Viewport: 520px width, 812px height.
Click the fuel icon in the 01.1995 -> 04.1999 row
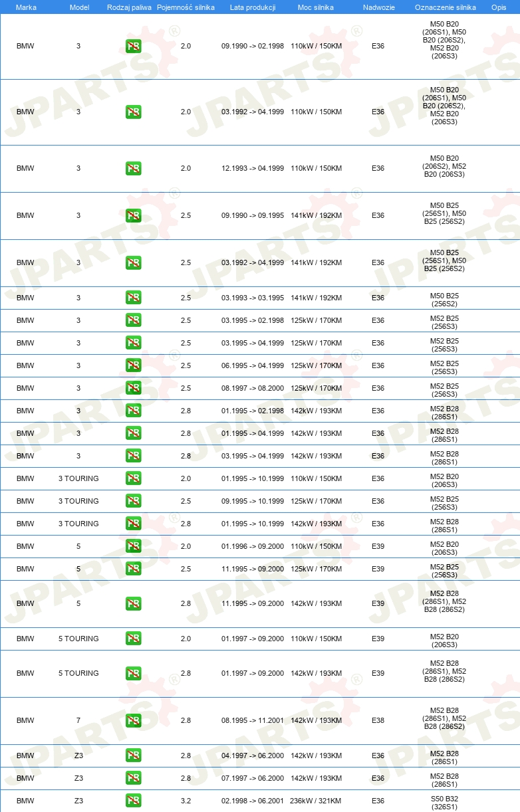coord(133,433)
